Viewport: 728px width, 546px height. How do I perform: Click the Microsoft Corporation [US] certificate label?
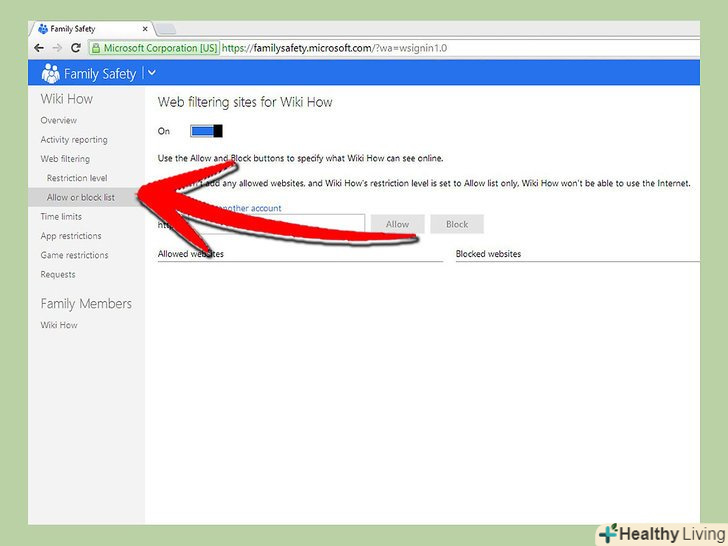pos(160,48)
